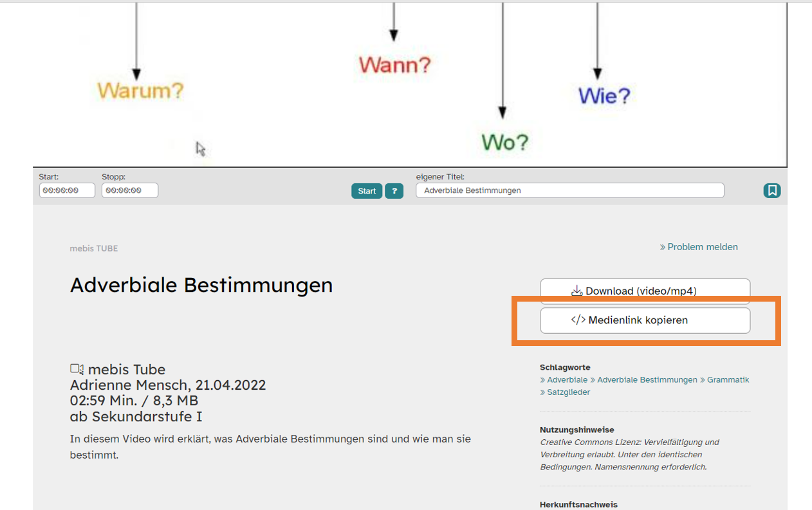Click the green Wo? text in video

coord(504,142)
